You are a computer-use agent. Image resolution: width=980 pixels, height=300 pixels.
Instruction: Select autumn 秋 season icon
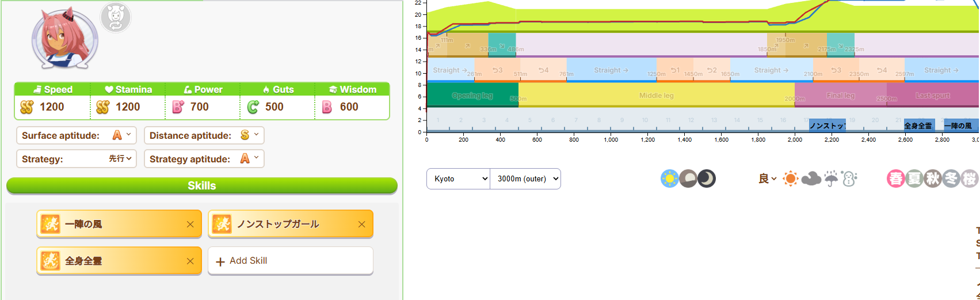point(933,179)
